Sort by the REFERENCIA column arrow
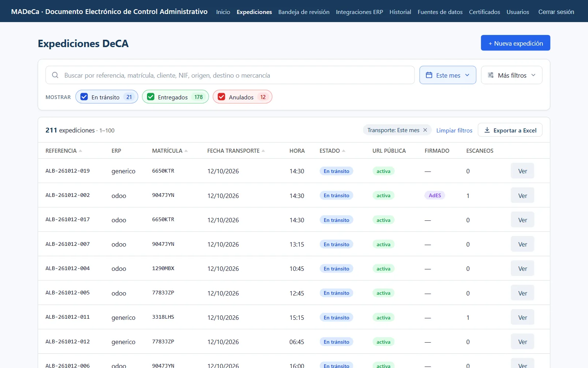Screen dimensions: 588x368 click(80, 151)
